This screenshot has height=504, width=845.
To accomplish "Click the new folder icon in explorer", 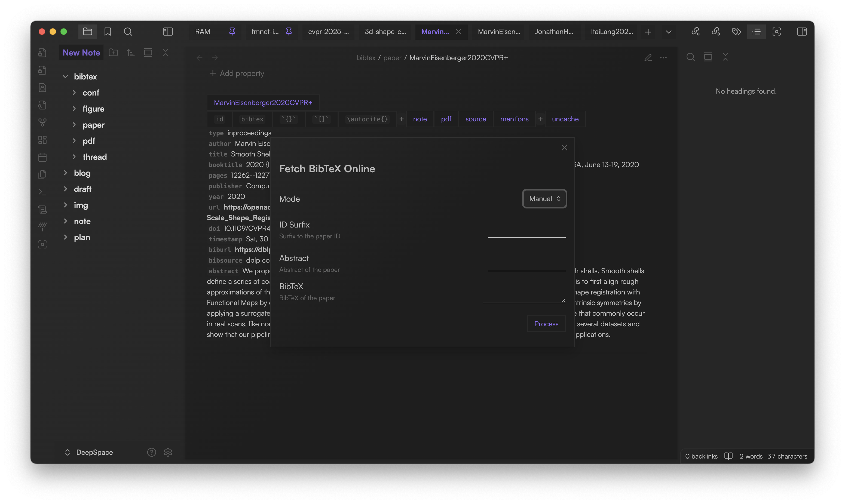I will click(x=113, y=53).
